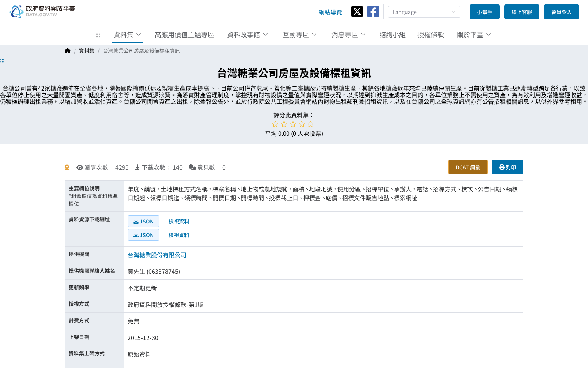
Task: Click the row label 更新頻率
Action: pyautogui.click(x=79, y=287)
